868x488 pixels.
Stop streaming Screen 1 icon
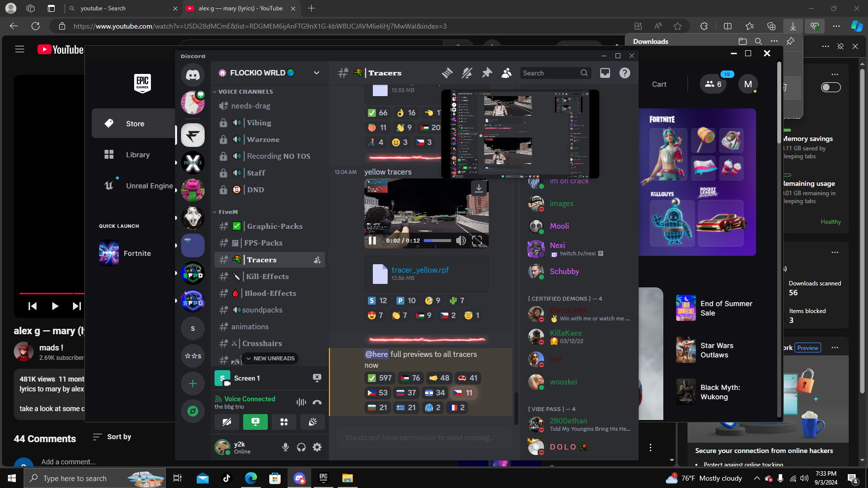click(x=317, y=378)
